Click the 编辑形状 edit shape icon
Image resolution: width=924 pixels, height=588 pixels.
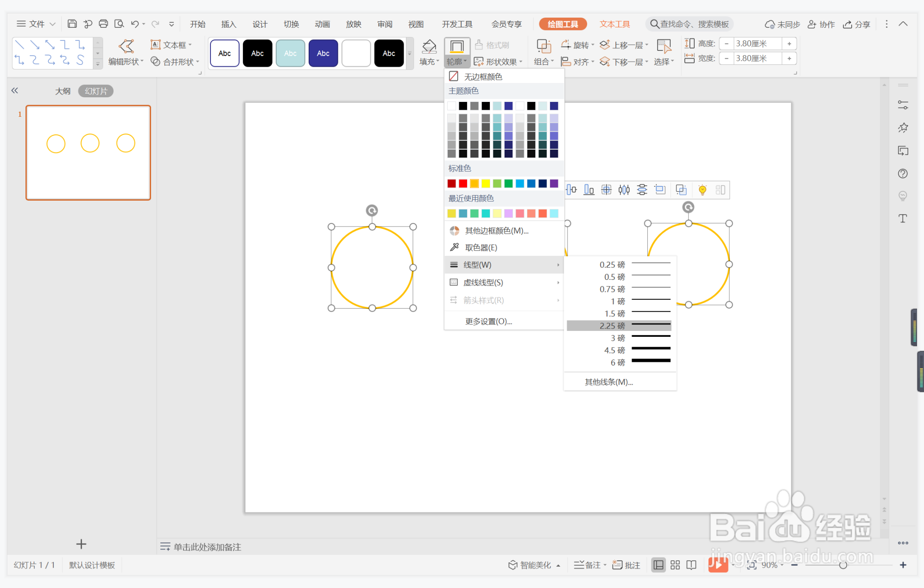click(126, 46)
